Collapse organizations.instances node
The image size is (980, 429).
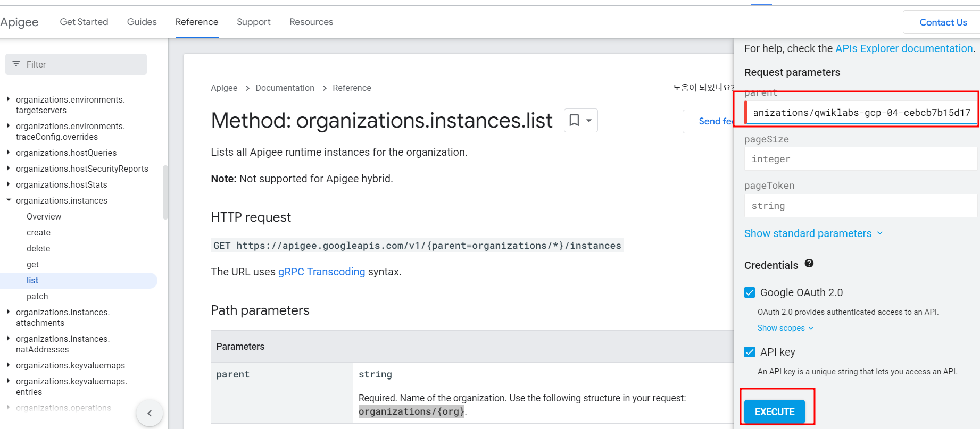[8, 200]
